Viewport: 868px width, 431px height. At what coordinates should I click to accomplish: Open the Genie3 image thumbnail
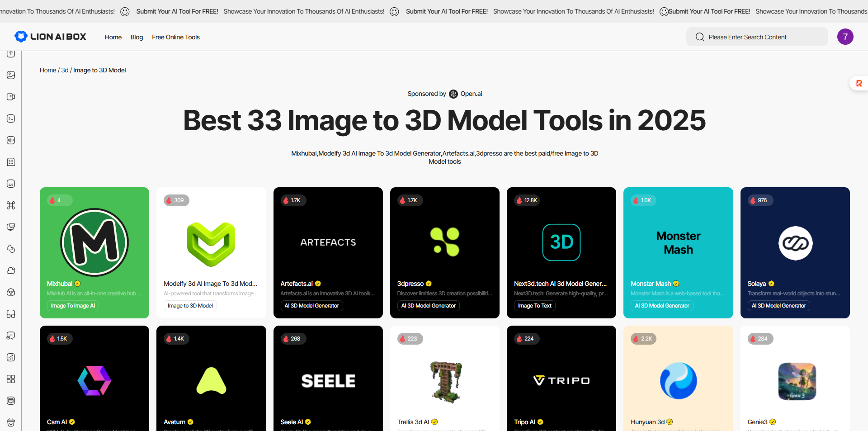point(797,381)
